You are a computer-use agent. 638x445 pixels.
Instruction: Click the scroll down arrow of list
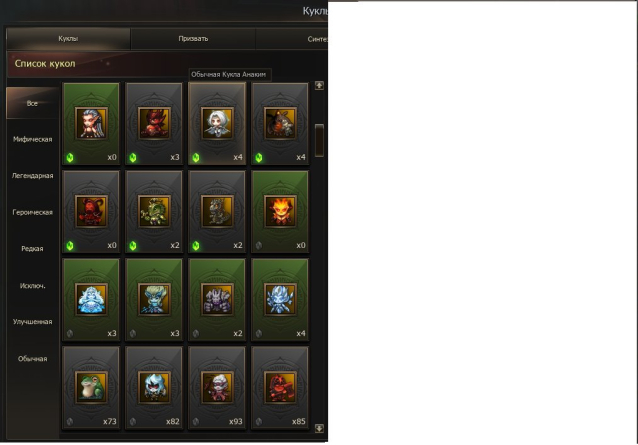(x=319, y=428)
